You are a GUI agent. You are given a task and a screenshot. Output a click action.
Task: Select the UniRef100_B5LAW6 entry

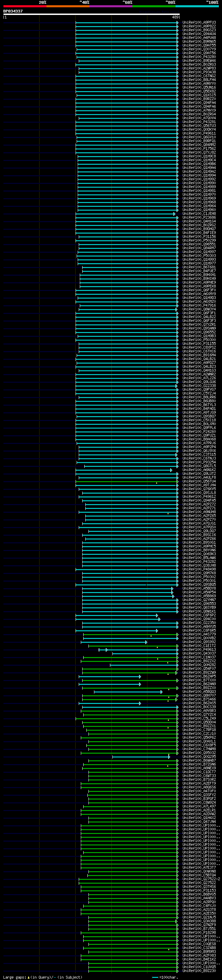[199, 558]
